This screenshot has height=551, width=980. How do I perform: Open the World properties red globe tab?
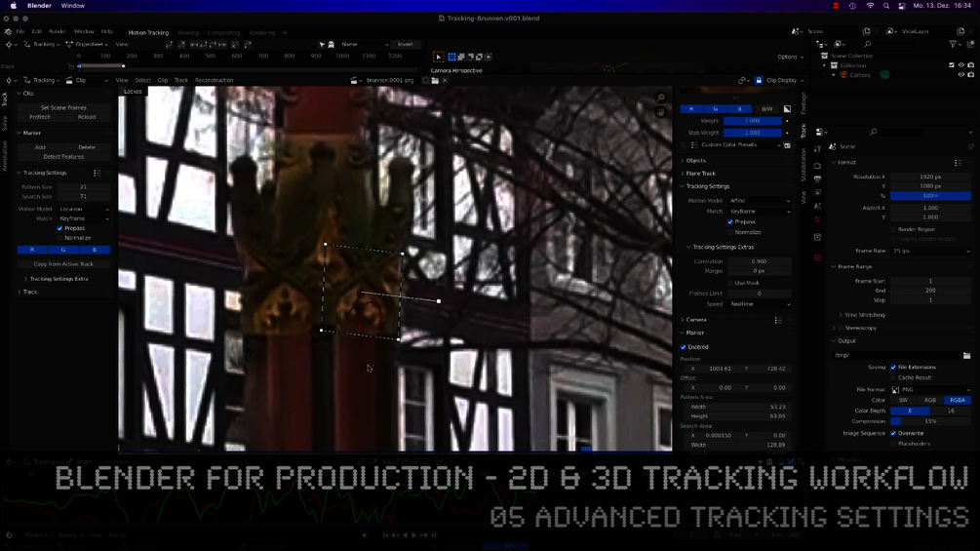817,219
